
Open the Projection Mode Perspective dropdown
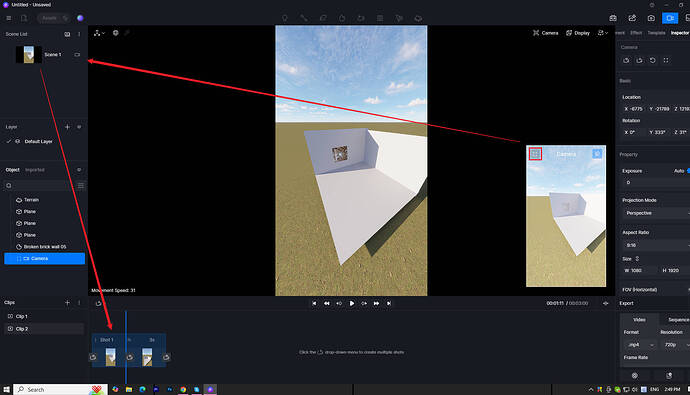click(656, 213)
